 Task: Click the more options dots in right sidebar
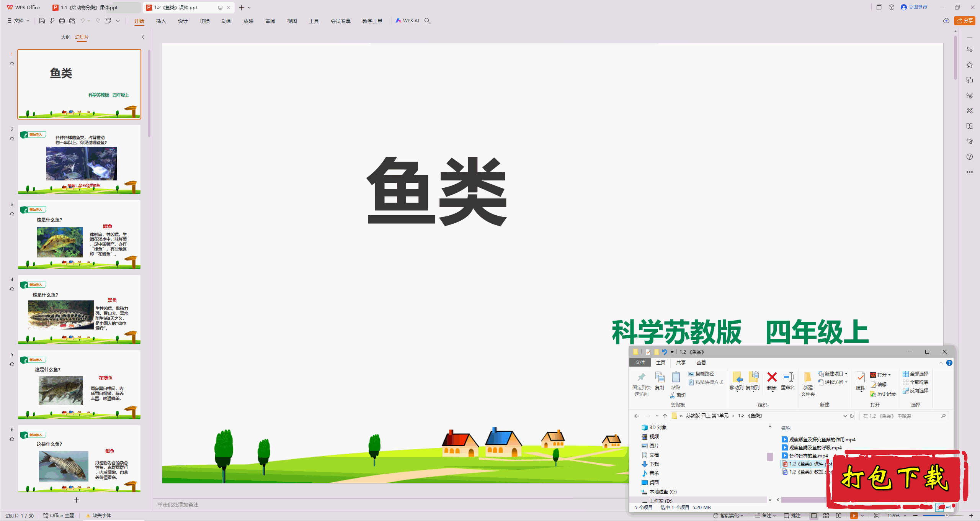[x=970, y=172]
